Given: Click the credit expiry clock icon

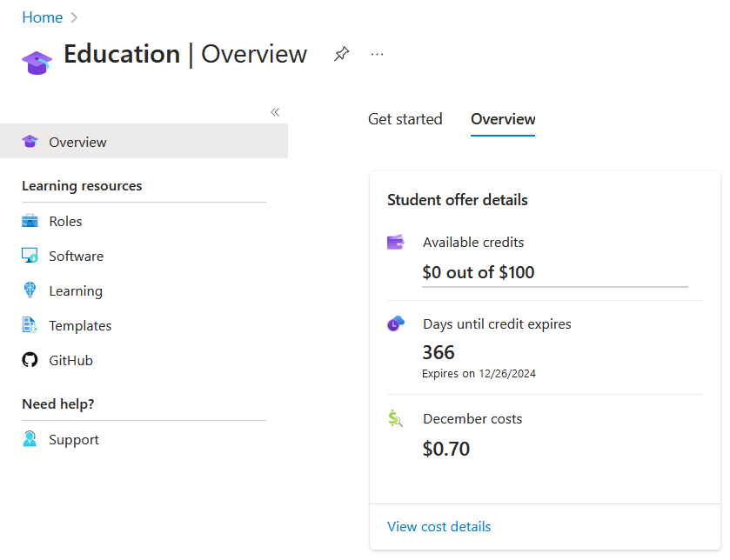Looking at the screenshot, I should point(396,323).
